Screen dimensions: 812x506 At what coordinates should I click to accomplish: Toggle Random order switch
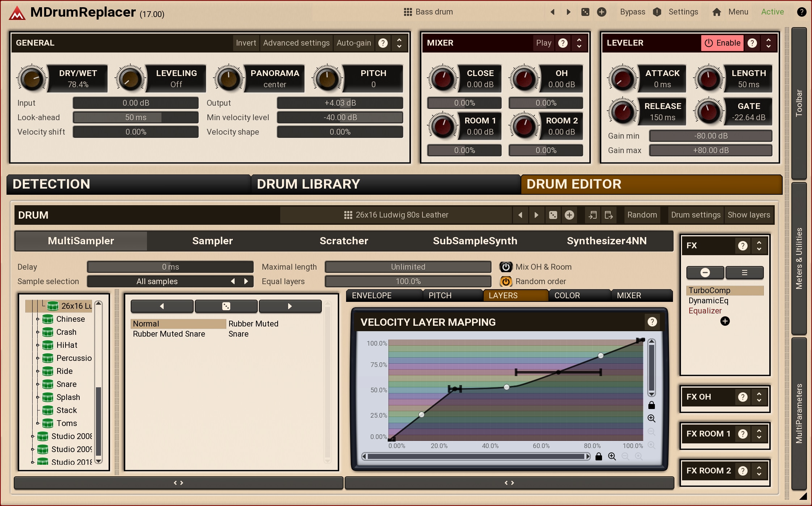506,281
